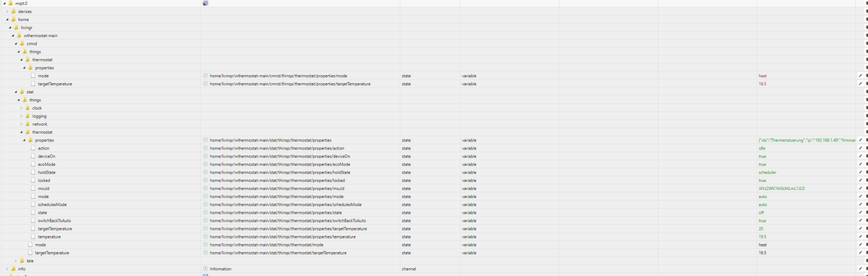Viewport: 868px width, 276px height.
Task: Click red '16.5' value in cmnd targetTemperature row
Action: click(762, 84)
